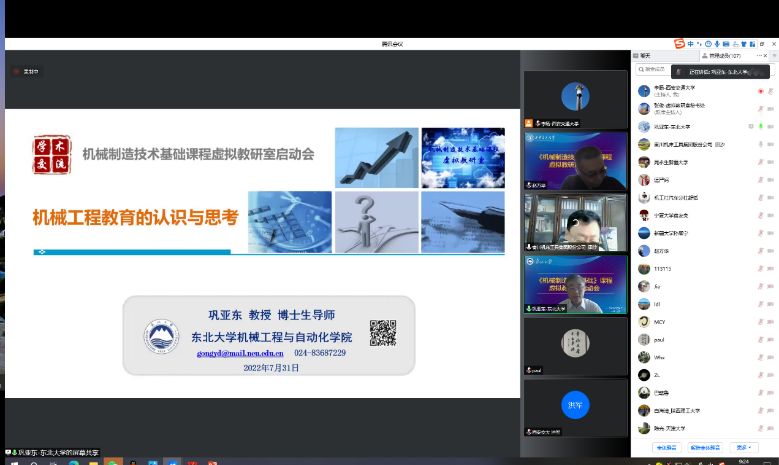
Task: Click the Sogou input method S icon
Action: 679,43
